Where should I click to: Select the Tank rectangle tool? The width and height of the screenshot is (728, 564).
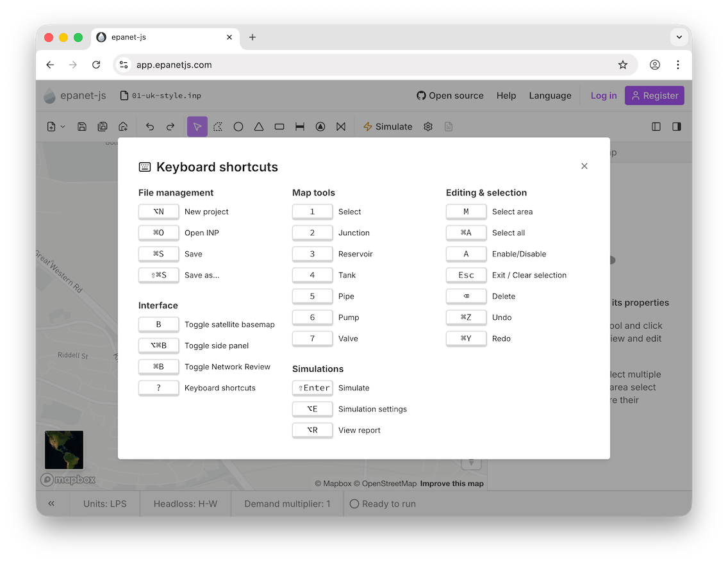pyautogui.click(x=279, y=127)
